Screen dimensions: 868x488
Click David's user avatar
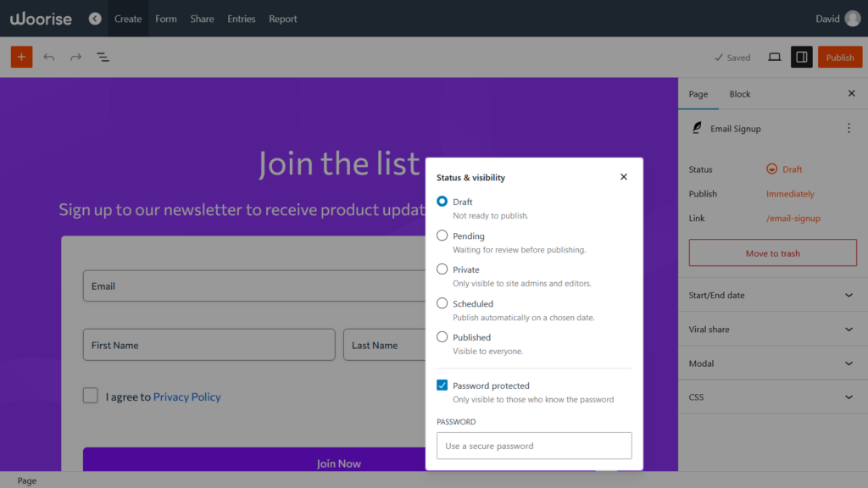pyautogui.click(x=853, y=19)
